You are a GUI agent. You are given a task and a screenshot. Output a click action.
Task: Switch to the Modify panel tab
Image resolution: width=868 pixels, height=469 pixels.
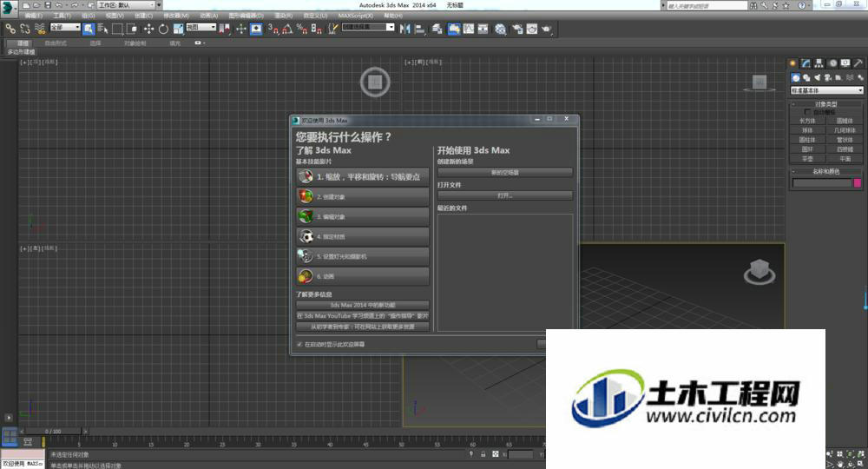[x=806, y=63]
